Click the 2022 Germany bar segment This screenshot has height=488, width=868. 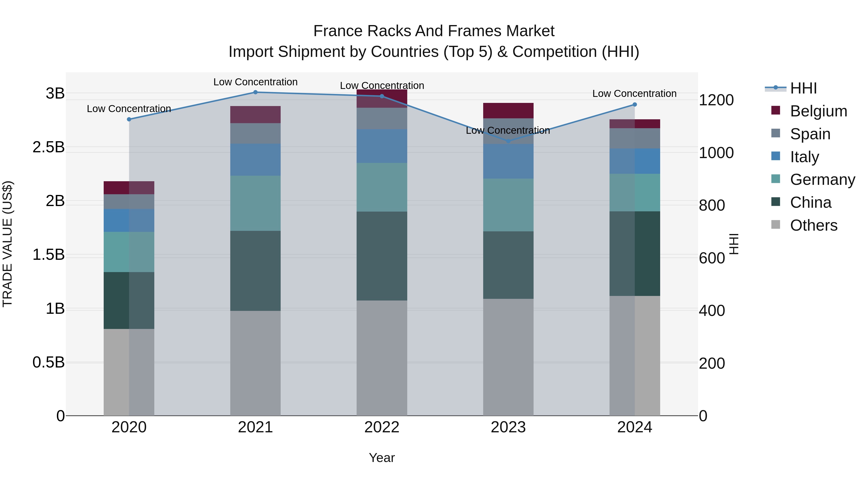point(382,187)
